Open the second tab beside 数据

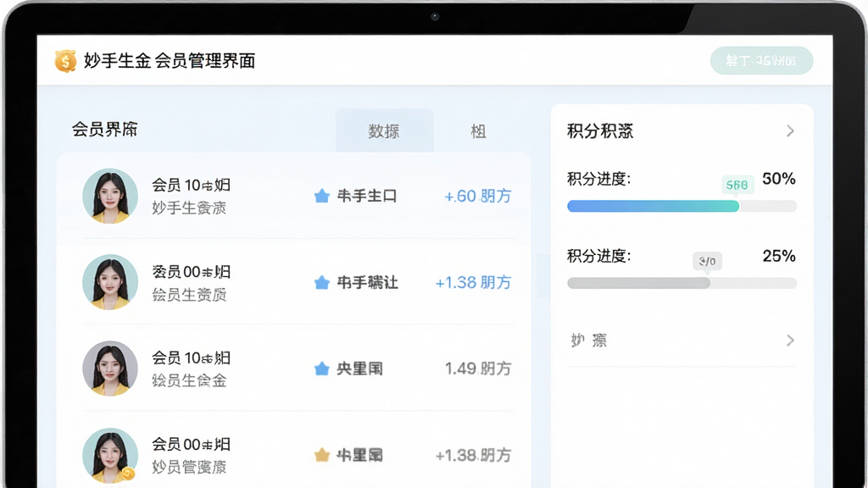click(x=478, y=131)
